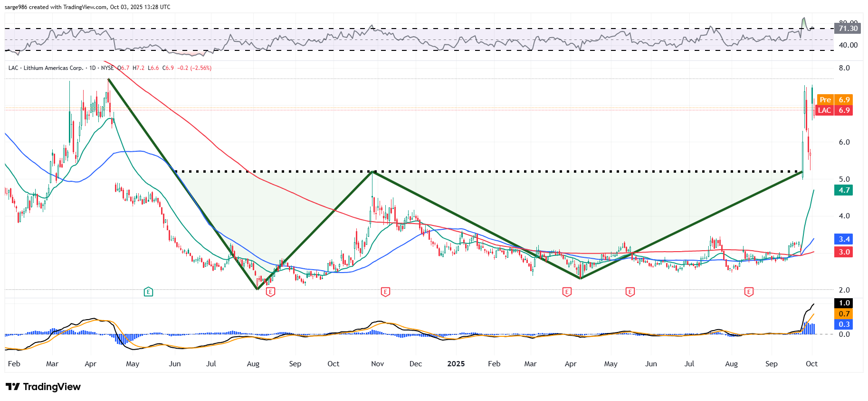Select the RSI value label 71.30
This screenshot has height=401, width=868.
[848, 29]
